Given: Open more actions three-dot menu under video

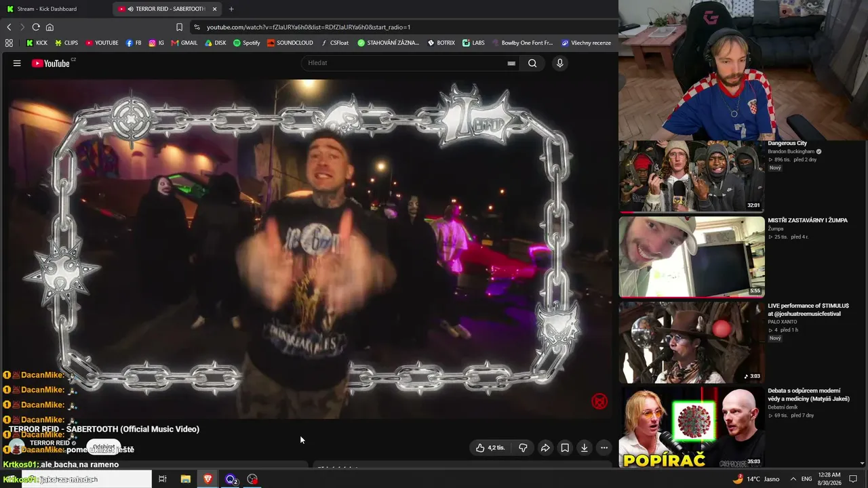Looking at the screenshot, I should [604, 448].
